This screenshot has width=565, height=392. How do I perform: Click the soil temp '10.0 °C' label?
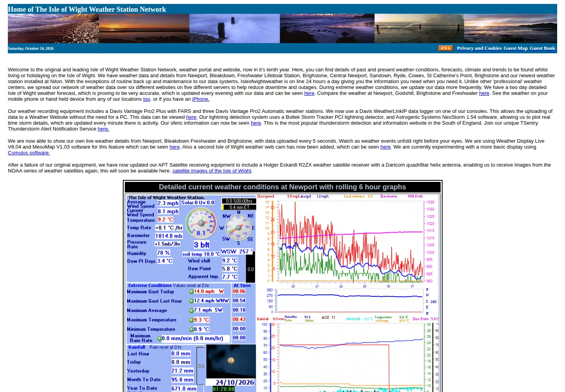point(201,254)
